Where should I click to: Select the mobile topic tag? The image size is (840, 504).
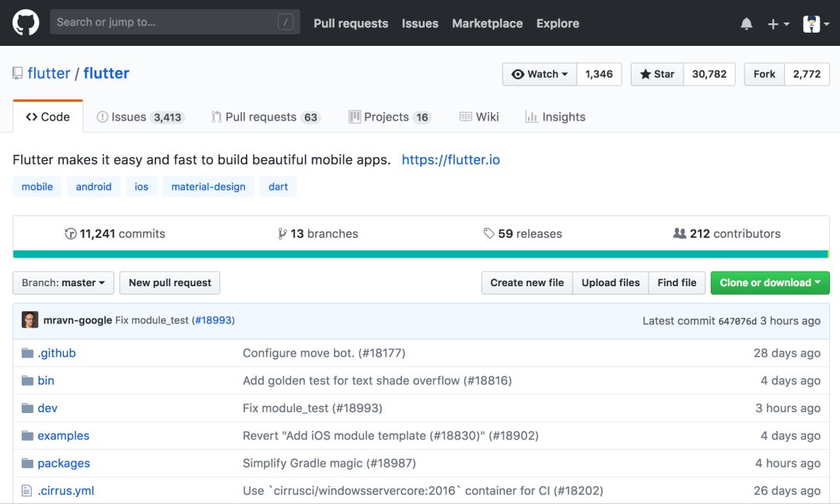tap(37, 187)
